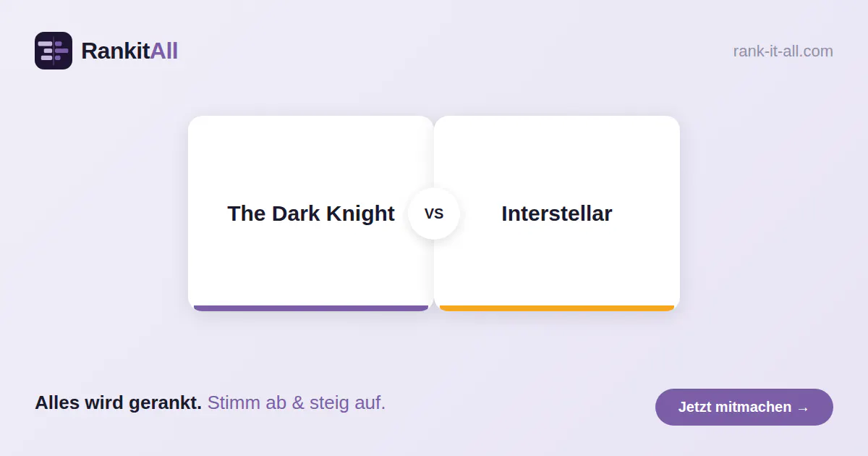This screenshot has width=868, height=456.
Task: Open the rank-it-all.com link
Action: coord(783,51)
